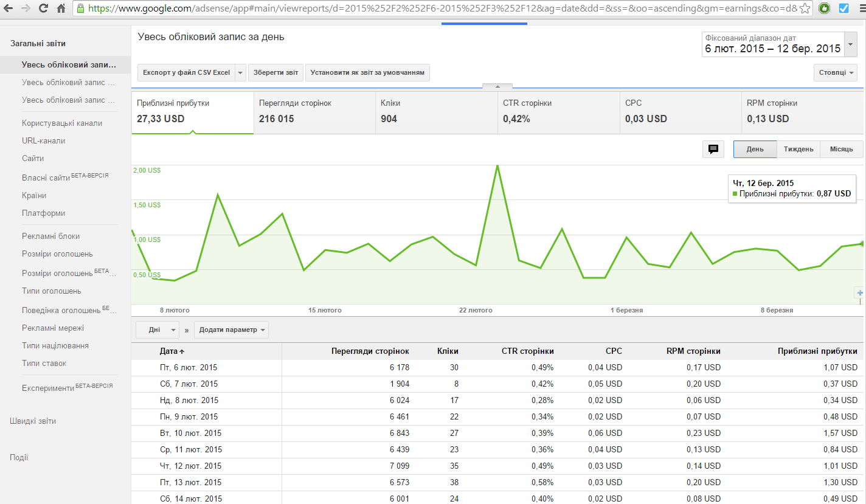Viewport: 866px width, 504px height.
Task: Open the Країни report in sidebar
Action: pos(34,195)
